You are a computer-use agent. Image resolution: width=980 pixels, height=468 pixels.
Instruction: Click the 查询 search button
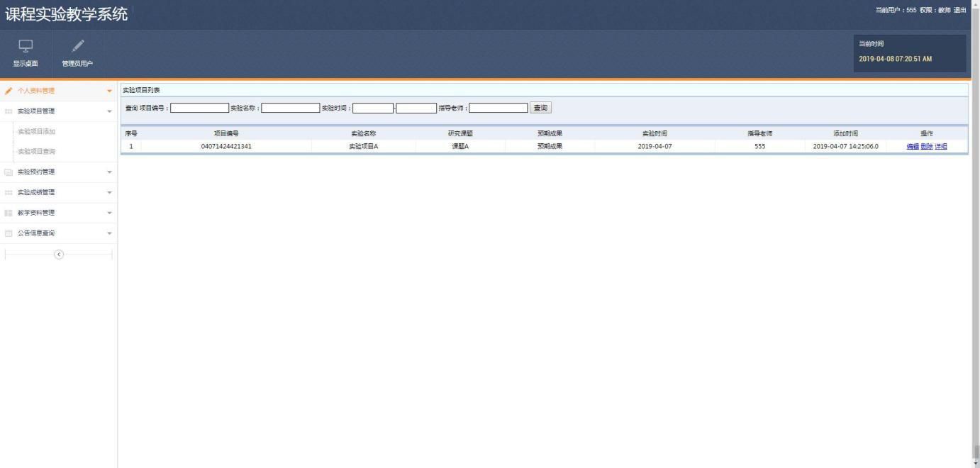(x=540, y=108)
